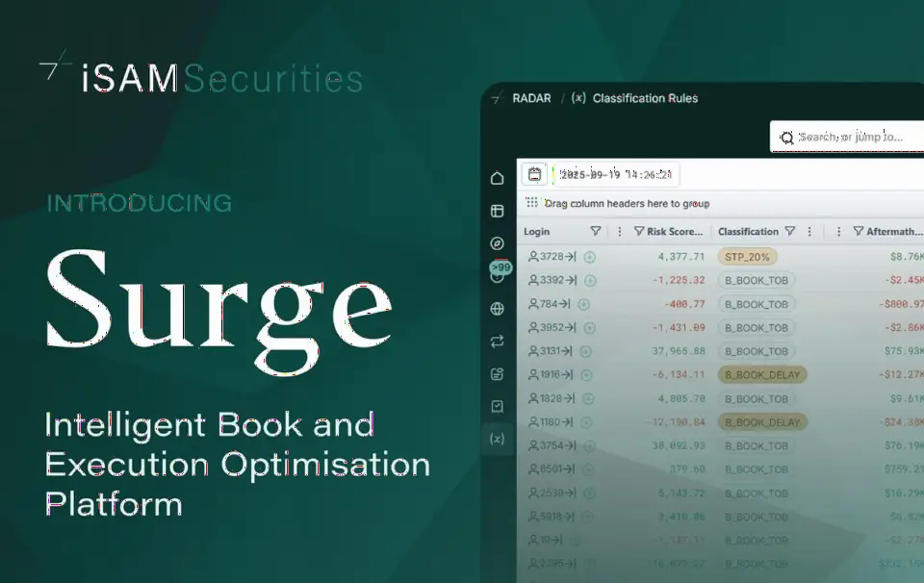
Task: Open the checklist sidebar icon
Action: coord(497,406)
